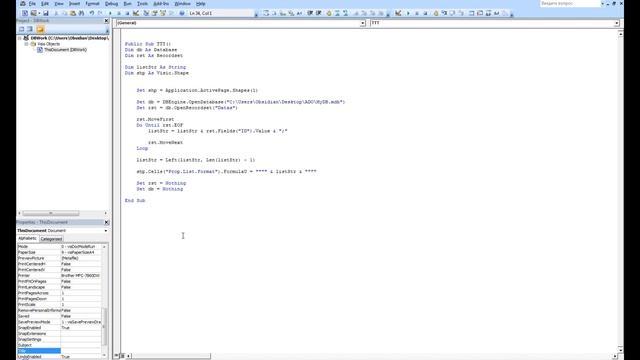Open the Run menu
This screenshot has height=360, width=640.
pos(127,4)
